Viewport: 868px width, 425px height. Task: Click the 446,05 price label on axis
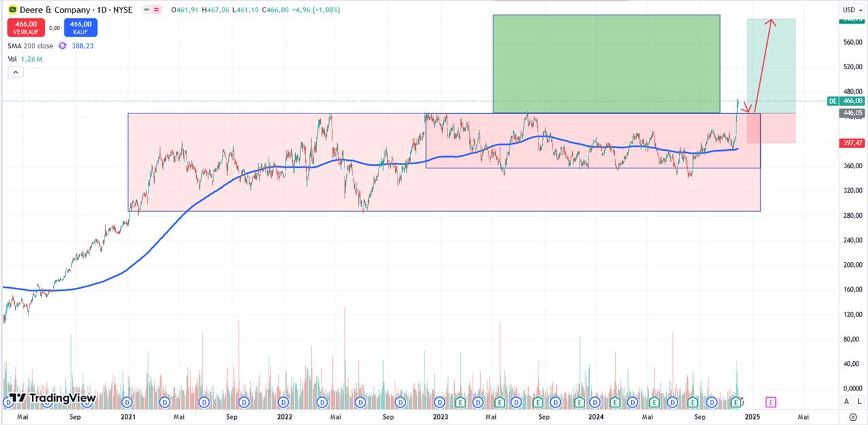[x=852, y=113]
